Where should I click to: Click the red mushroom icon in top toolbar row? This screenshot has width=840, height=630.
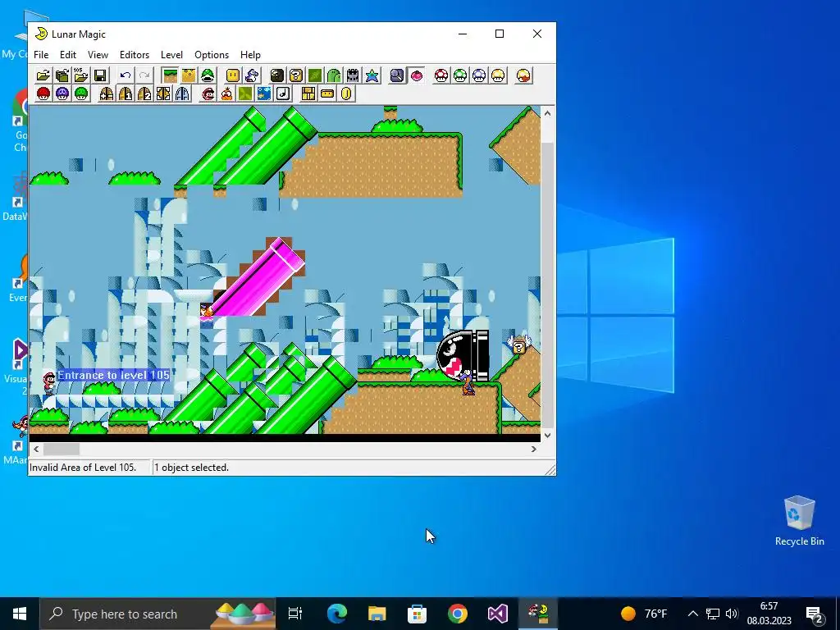441,75
